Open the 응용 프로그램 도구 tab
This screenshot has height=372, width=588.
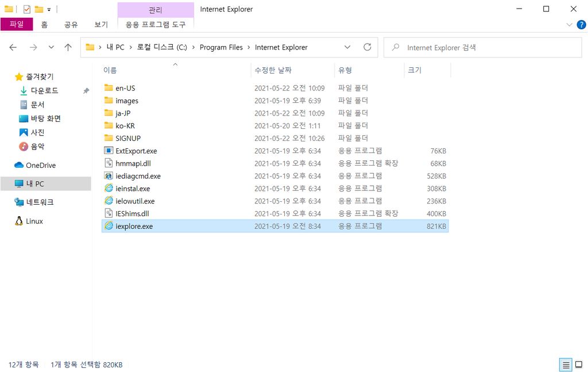point(155,25)
